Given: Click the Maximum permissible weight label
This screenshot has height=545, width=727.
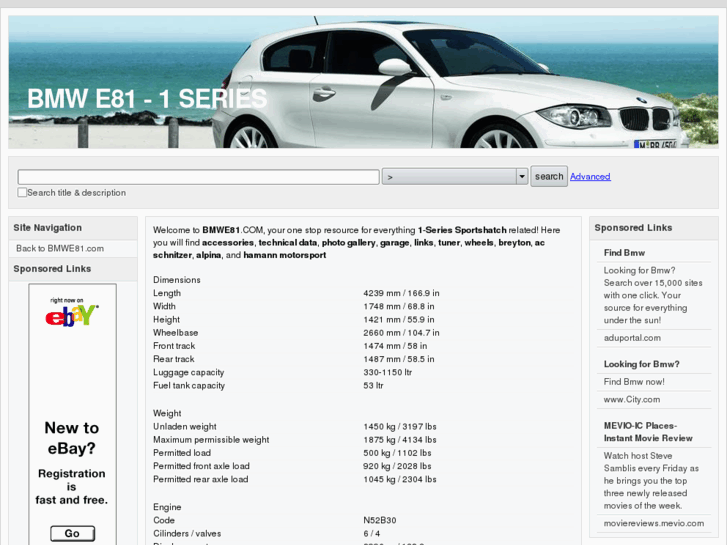Looking at the screenshot, I should (x=211, y=440).
